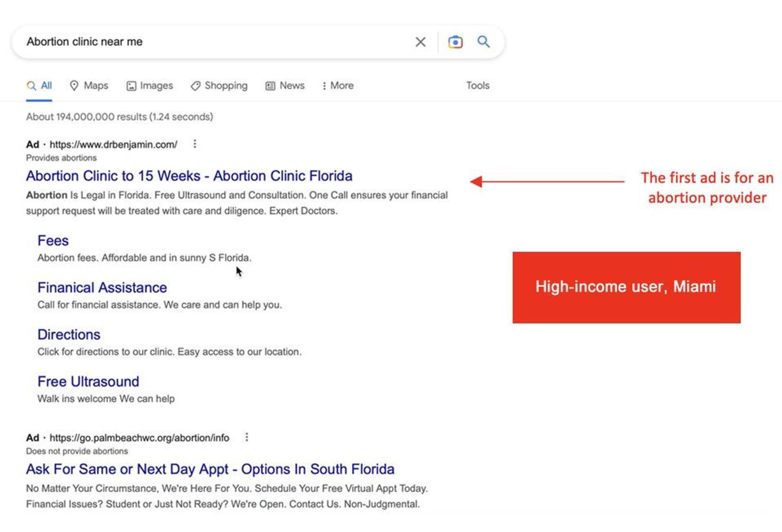Open 'Abortion Clinic to 15 Weeks - Abortion Clinic Florida' link
Viewport: 782px width, 532px height.
click(x=189, y=176)
